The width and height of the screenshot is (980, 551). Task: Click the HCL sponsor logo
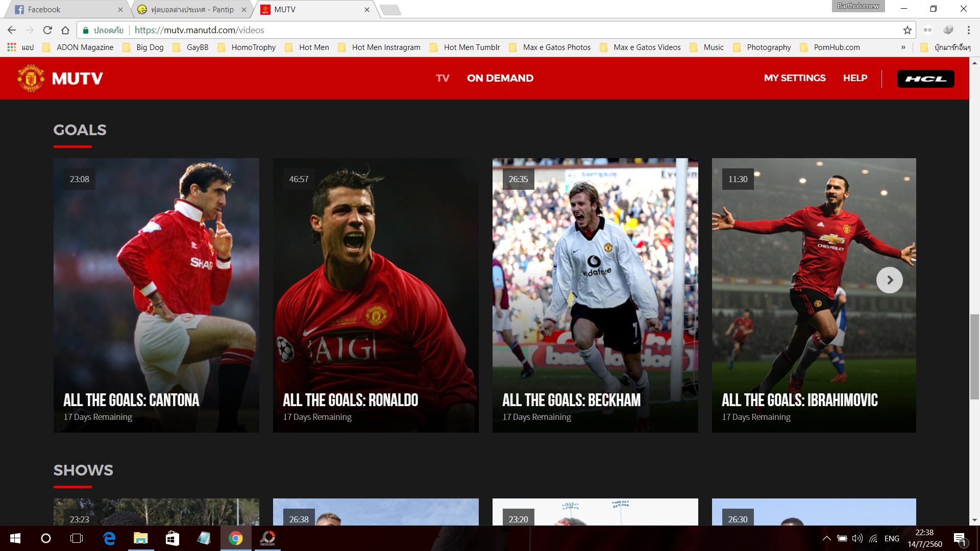pos(925,79)
